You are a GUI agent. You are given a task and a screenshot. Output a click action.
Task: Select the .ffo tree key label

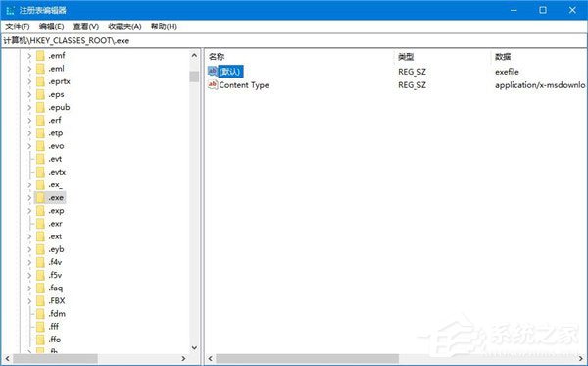coord(54,340)
